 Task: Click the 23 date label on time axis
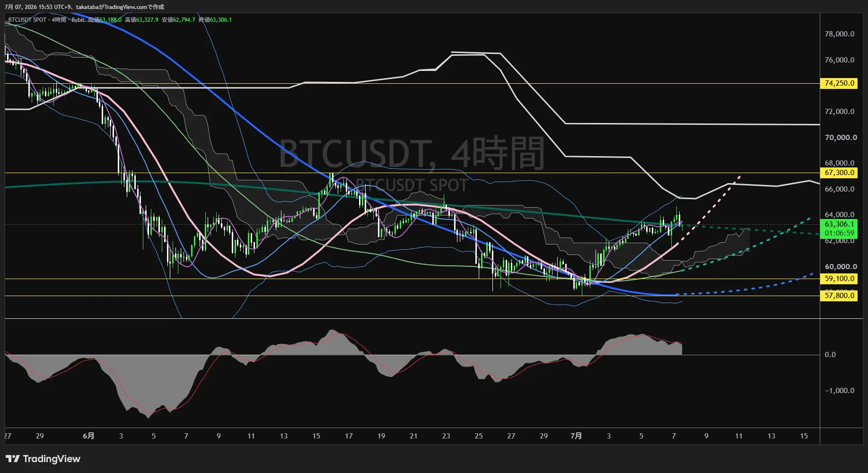(446, 436)
